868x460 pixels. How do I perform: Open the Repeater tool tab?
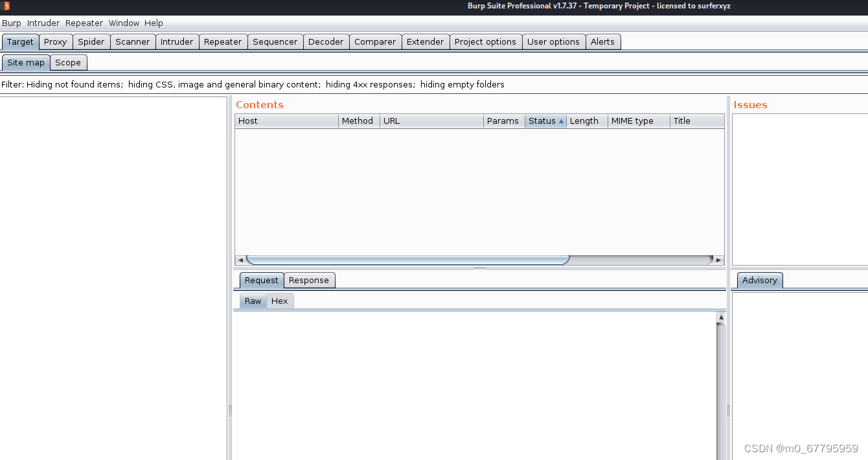[x=223, y=41]
